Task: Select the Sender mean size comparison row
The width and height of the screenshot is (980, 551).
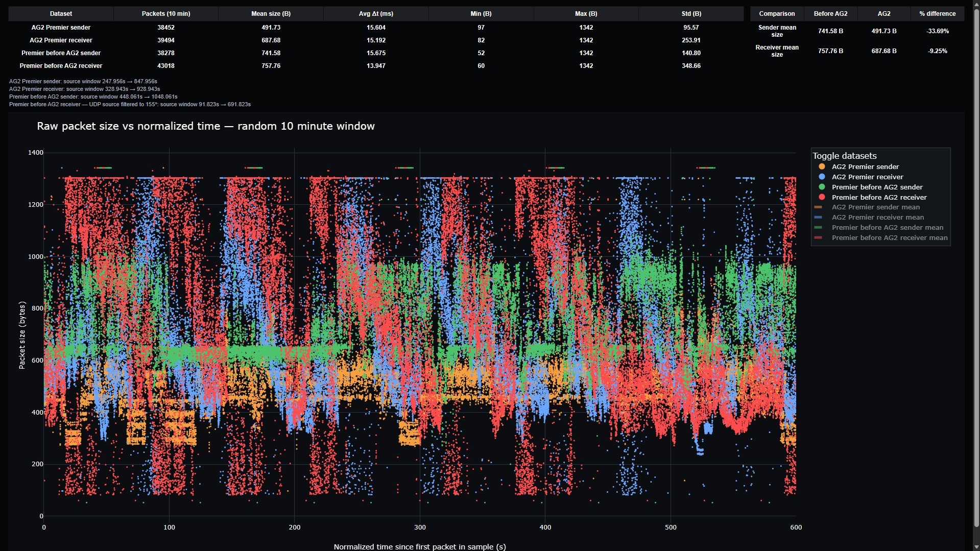Action: coord(777,31)
